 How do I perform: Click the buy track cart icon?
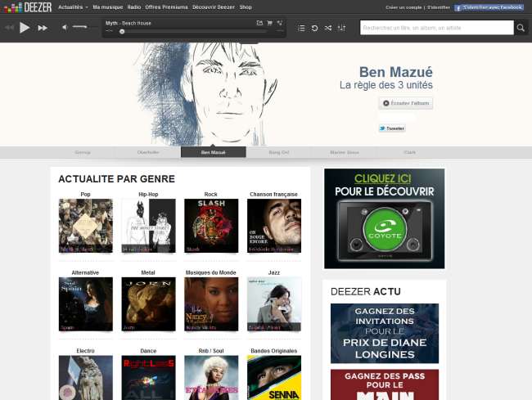pyautogui.click(x=270, y=23)
